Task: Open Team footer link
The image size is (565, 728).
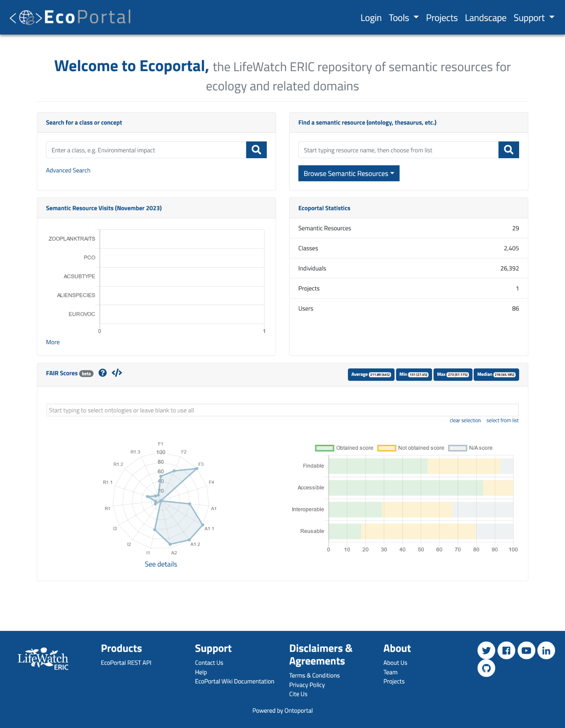Action: point(391,672)
